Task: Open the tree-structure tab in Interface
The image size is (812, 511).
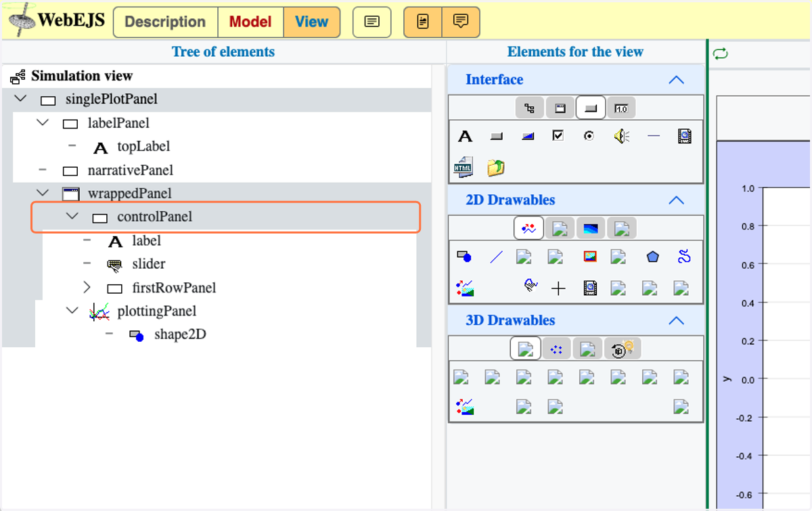Action: [530, 108]
